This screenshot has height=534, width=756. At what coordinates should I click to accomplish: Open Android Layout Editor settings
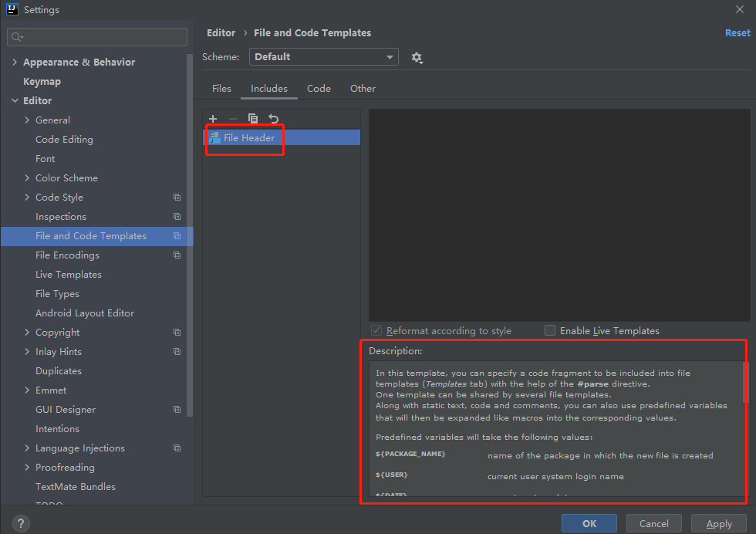85,313
